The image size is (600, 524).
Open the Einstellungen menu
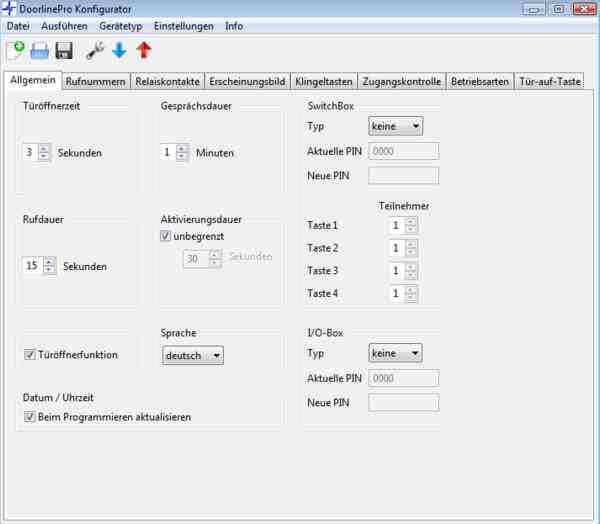pyautogui.click(x=184, y=26)
